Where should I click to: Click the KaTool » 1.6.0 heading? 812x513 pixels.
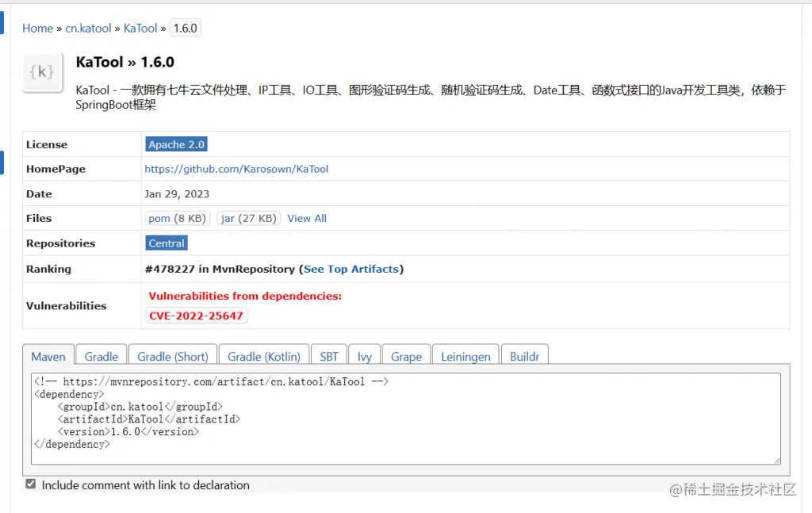(x=124, y=62)
